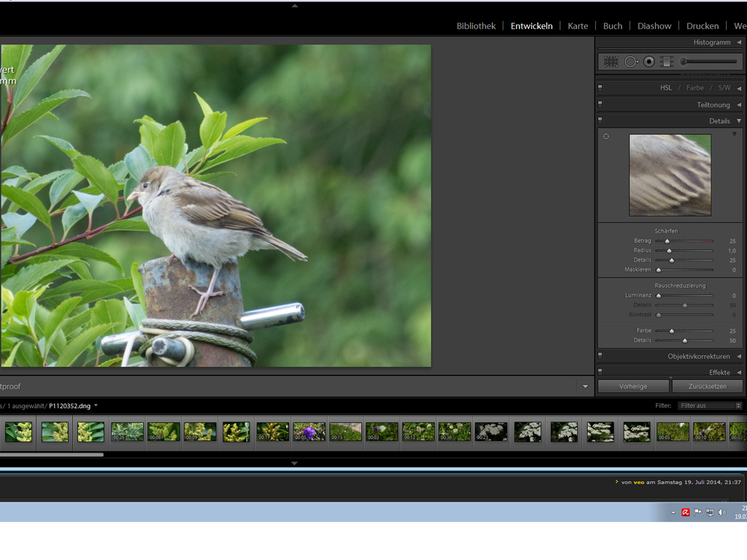Open the 'Filter aus' dropdown
The width and height of the screenshot is (747, 560).
click(710, 405)
